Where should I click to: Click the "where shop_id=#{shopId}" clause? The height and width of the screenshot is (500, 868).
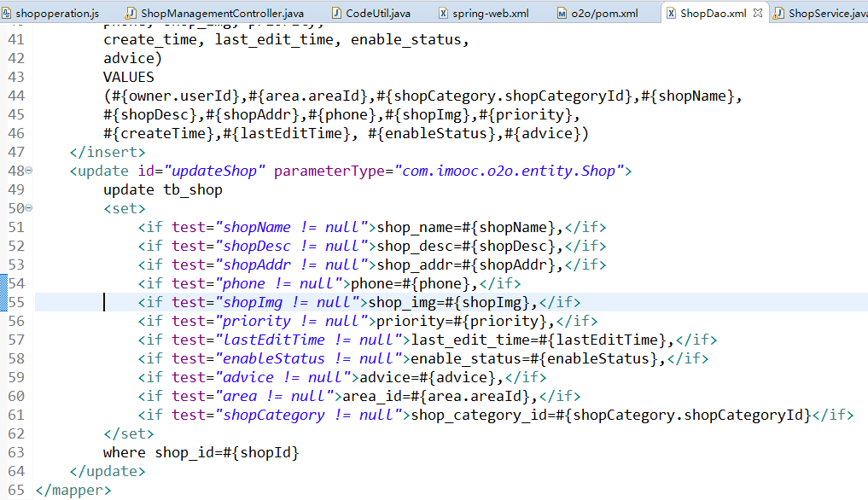point(201,453)
